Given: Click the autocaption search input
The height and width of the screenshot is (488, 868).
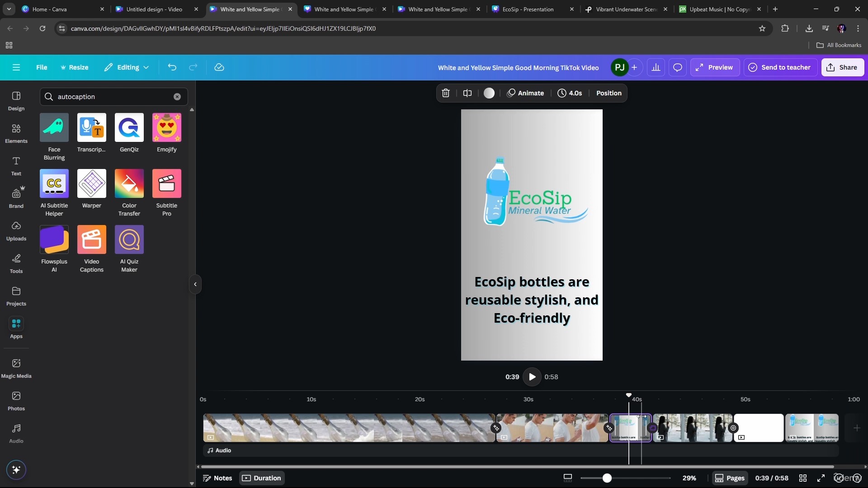Looking at the screenshot, I should pyautogui.click(x=113, y=97).
